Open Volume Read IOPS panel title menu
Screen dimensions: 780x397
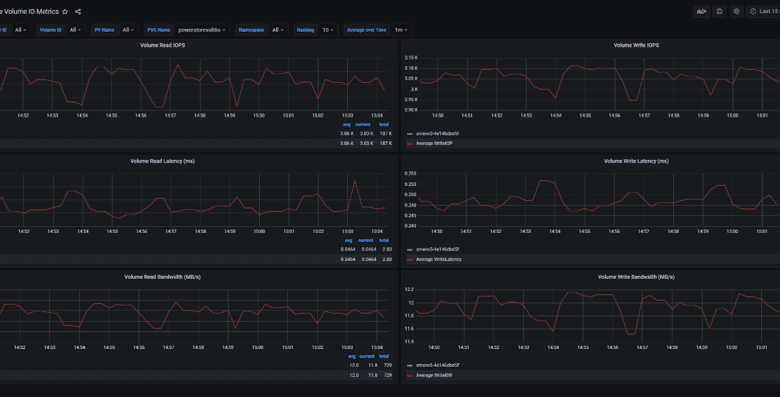click(162, 45)
